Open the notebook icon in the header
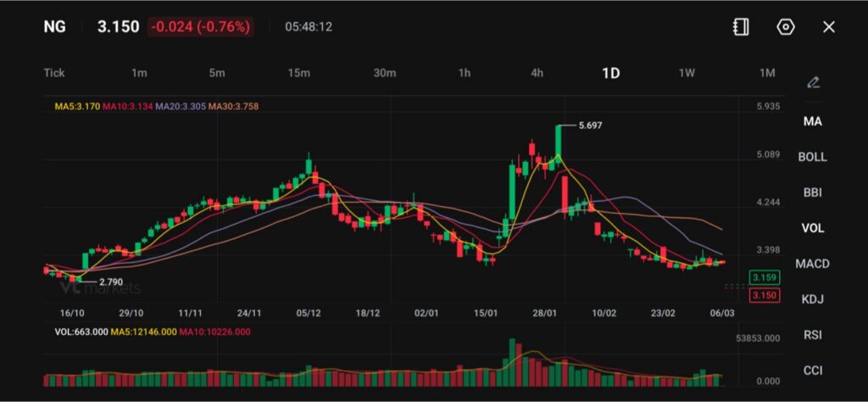868x402 pixels. (x=741, y=27)
